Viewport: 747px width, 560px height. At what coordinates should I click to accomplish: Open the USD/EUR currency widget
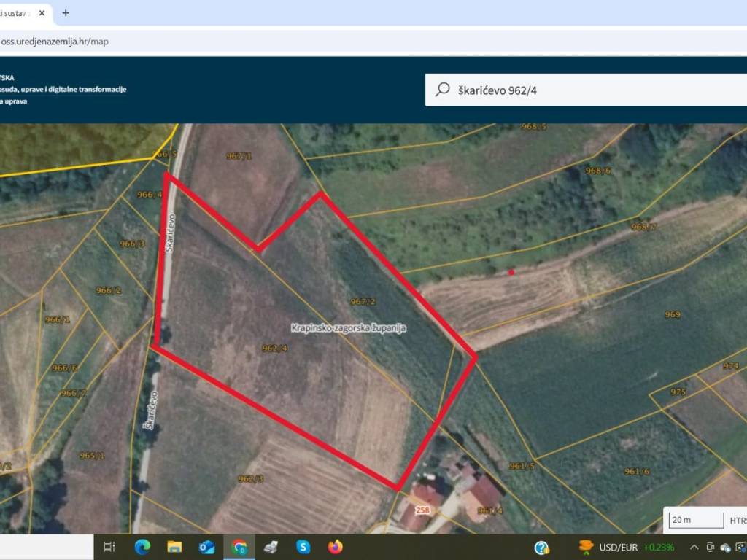click(626, 547)
